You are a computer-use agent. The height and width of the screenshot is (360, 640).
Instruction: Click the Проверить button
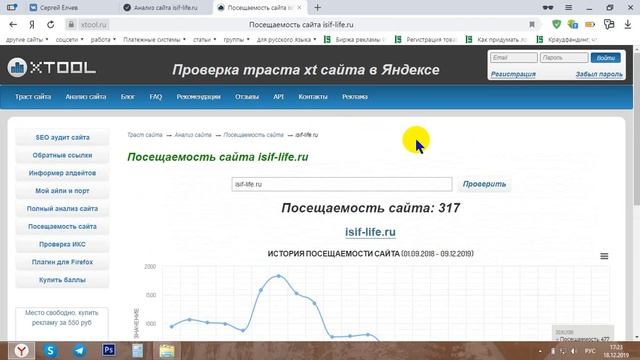point(484,184)
